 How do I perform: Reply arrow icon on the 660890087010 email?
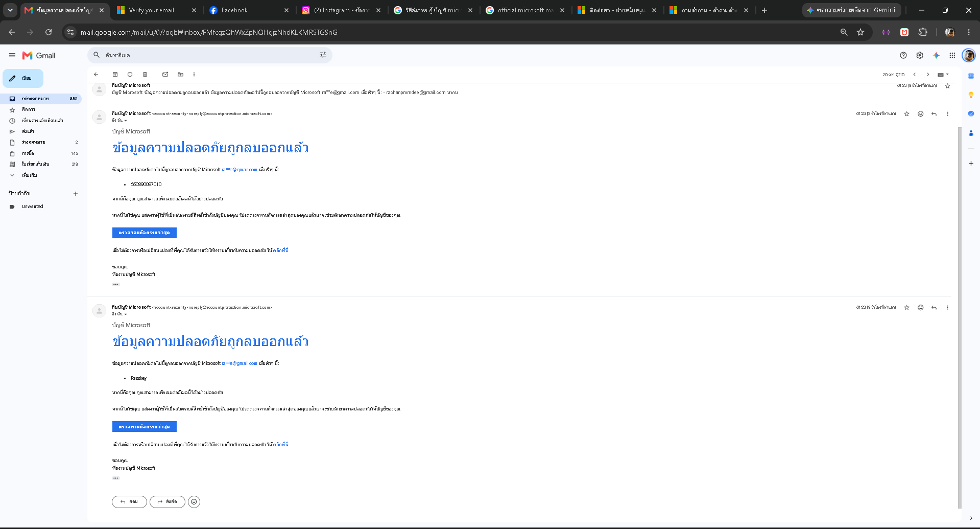[934, 114]
